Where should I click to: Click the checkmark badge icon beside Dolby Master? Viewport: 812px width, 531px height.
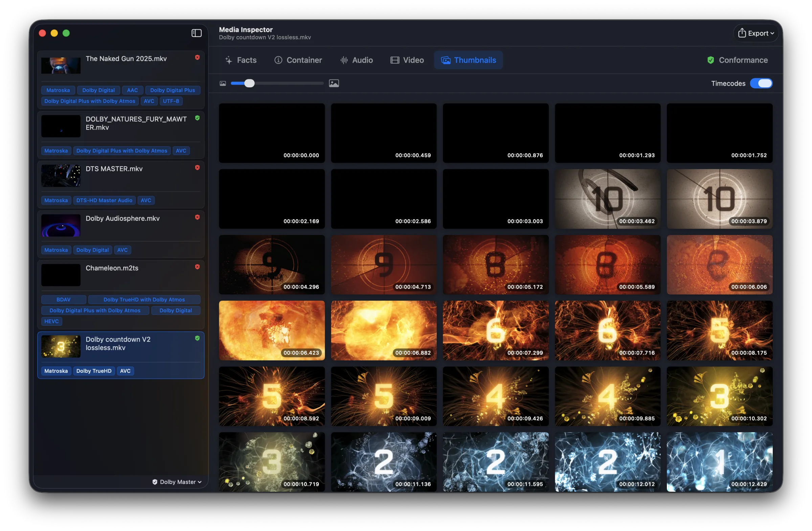pos(155,482)
